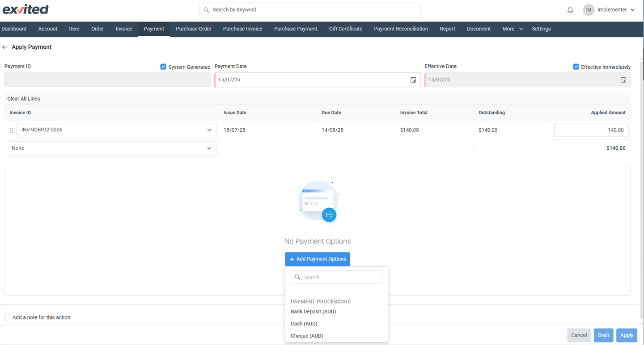Open the Invoice ID INV-9OBPJ2-0006 dropdown

(116, 130)
